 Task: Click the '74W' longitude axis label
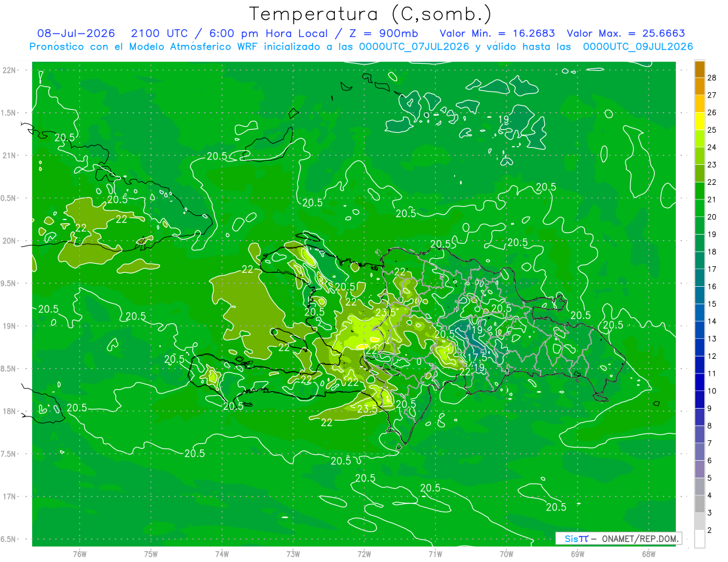click(222, 554)
